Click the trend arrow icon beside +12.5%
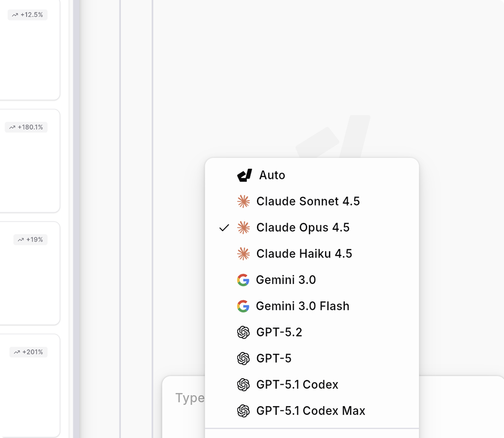The image size is (504, 438). [x=15, y=15]
